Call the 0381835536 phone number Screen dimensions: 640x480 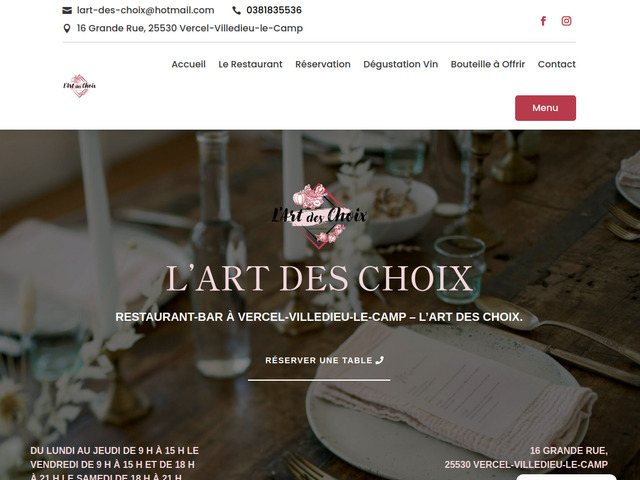(274, 10)
